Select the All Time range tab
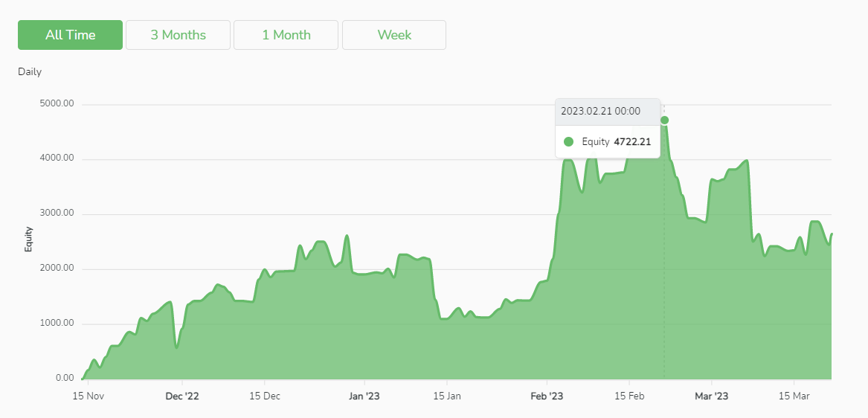The width and height of the screenshot is (868, 418). (x=71, y=35)
